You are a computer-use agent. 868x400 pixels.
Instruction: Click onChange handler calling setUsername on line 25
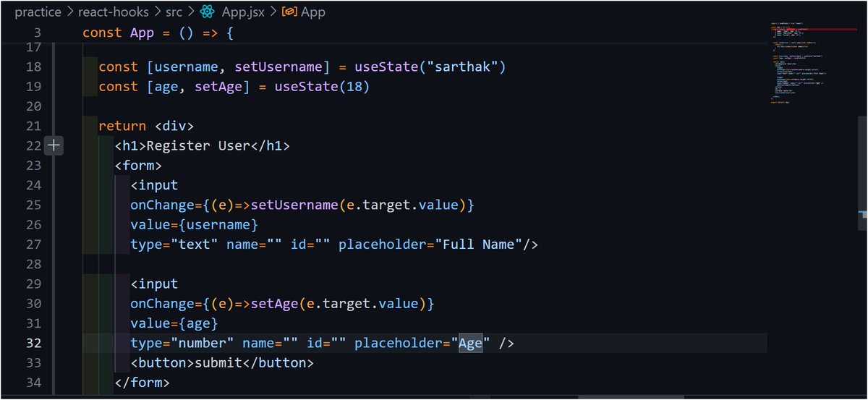tap(302, 205)
